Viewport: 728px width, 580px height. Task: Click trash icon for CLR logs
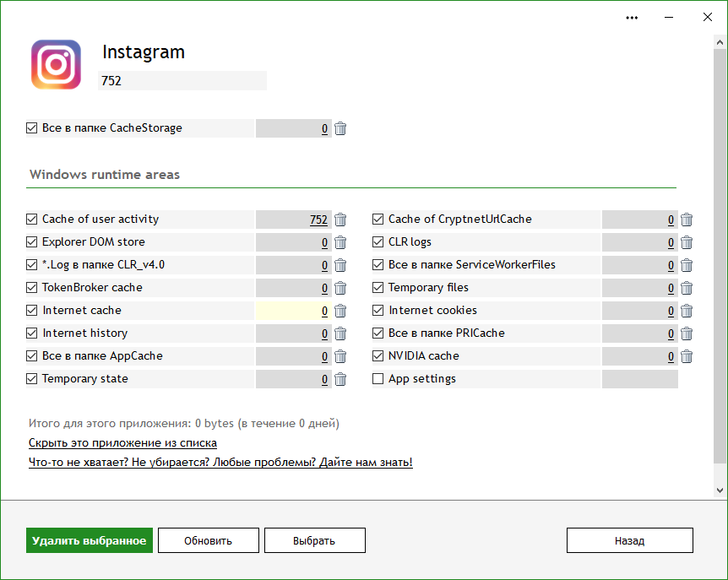(x=687, y=242)
